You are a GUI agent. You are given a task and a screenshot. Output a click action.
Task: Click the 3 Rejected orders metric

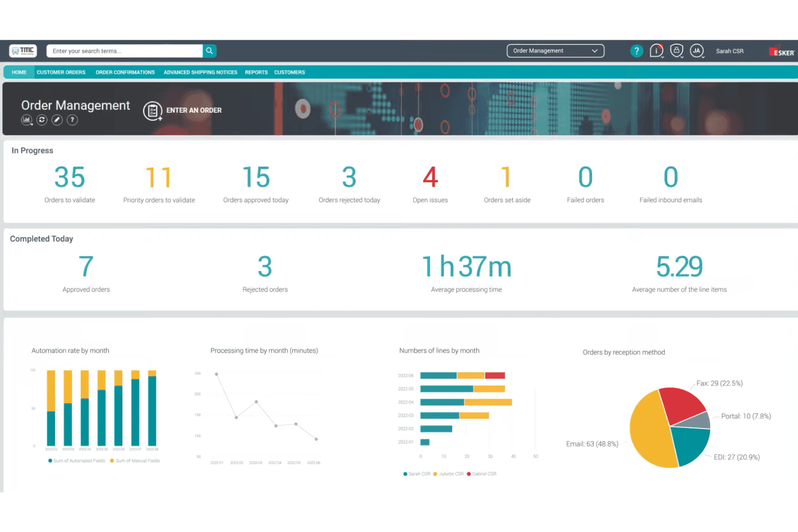[265, 274]
